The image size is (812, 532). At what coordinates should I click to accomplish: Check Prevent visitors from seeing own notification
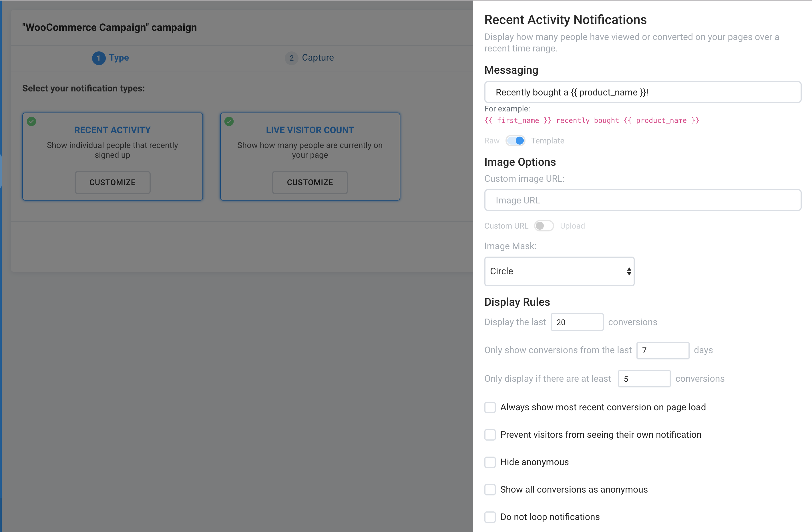coord(490,435)
